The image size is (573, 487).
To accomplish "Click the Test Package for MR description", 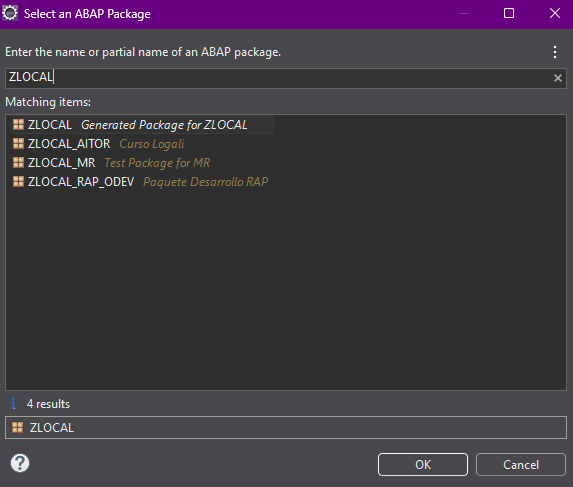I will [157, 163].
